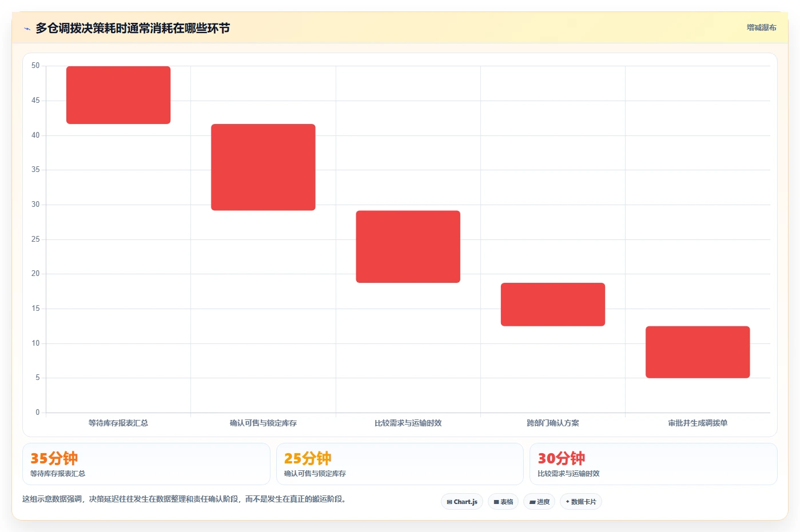The image size is (800, 532).
Task: Click the chart title 多仓调拨决策耗时通常消耗在哪些环节
Action: tap(133, 28)
